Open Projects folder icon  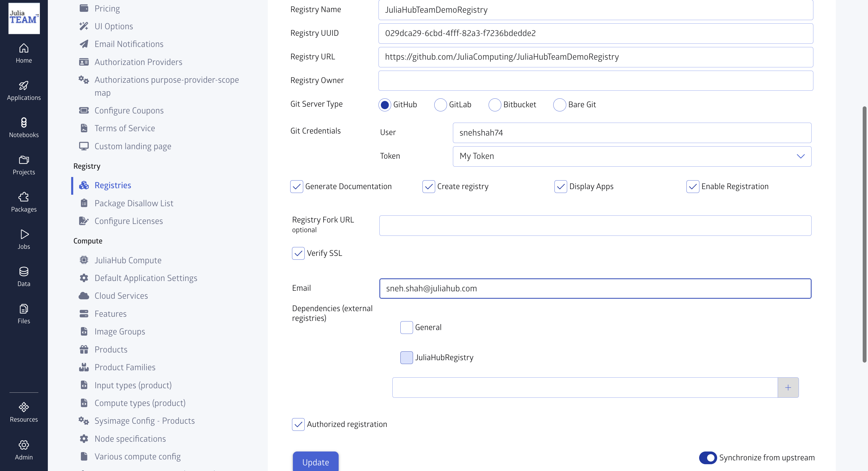click(24, 160)
